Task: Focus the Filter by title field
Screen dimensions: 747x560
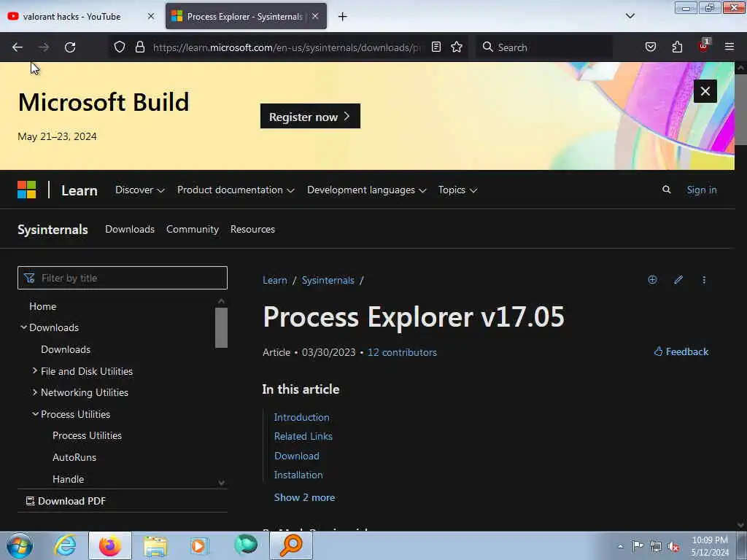Action: (123, 278)
